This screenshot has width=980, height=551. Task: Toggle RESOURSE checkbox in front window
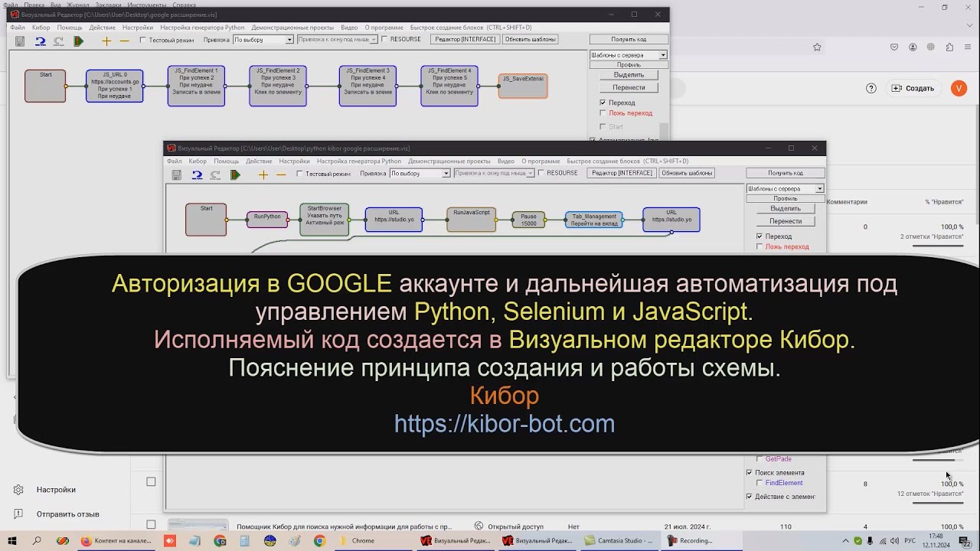coord(541,173)
